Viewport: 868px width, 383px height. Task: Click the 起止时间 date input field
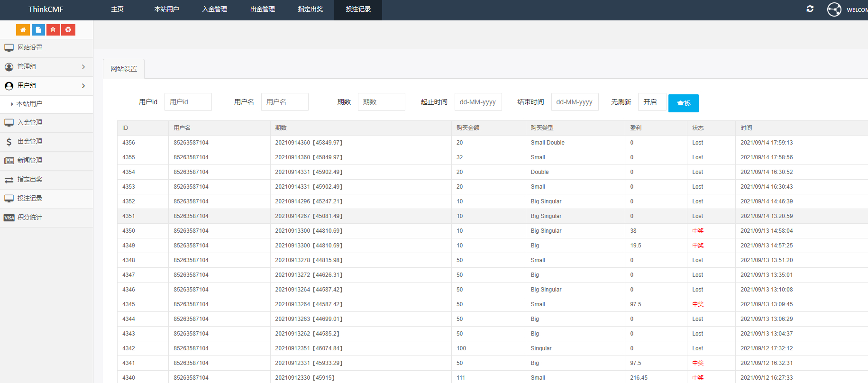tap(478, 102)
